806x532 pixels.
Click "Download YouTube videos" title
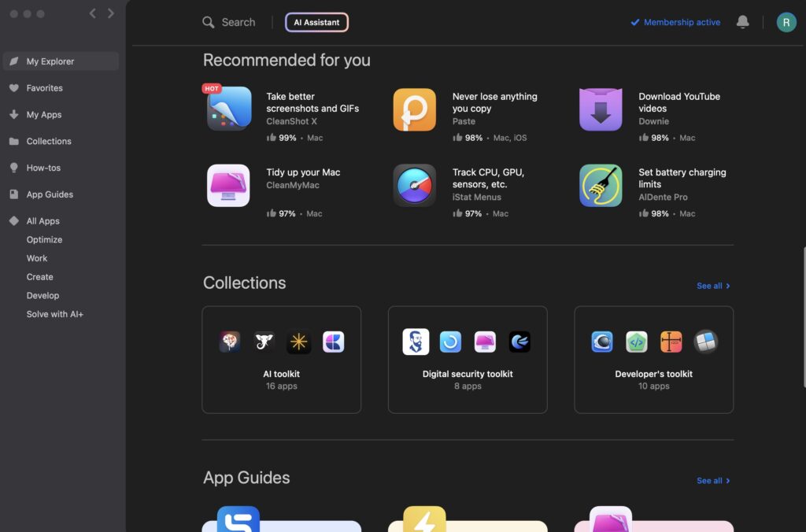tap(679, 102)
